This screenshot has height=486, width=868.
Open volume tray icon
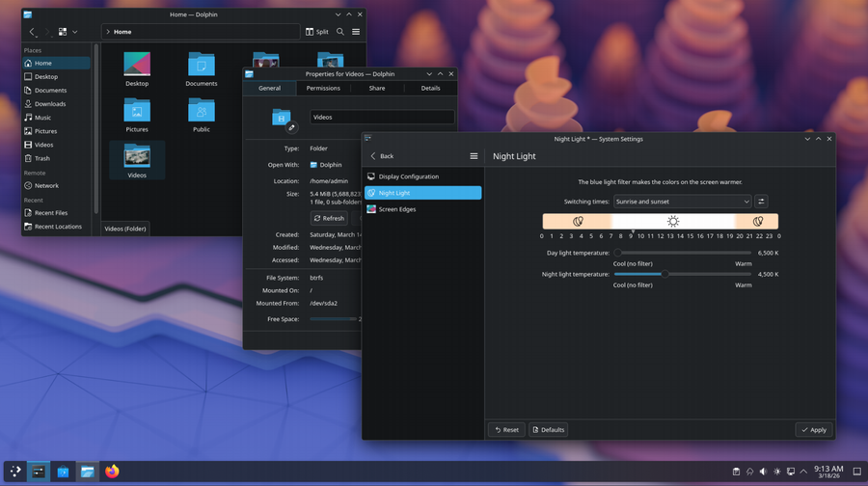coord(764,472)
